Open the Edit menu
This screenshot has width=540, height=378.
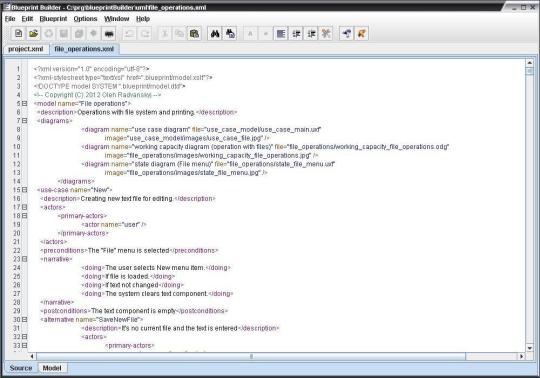[27, 19]
